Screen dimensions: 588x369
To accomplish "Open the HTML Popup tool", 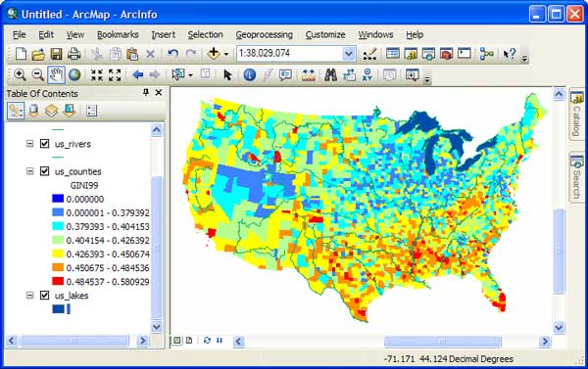I will 286,75.
